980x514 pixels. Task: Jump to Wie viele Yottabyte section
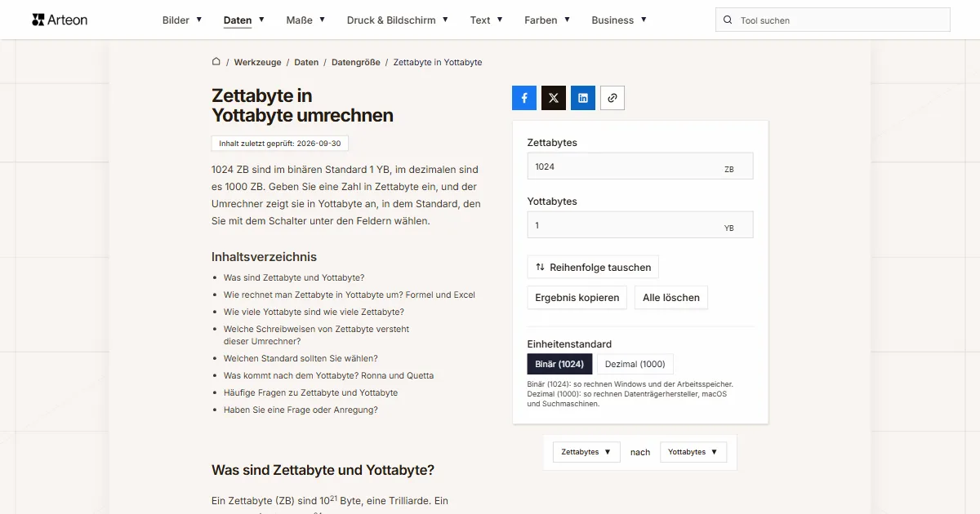314,312
